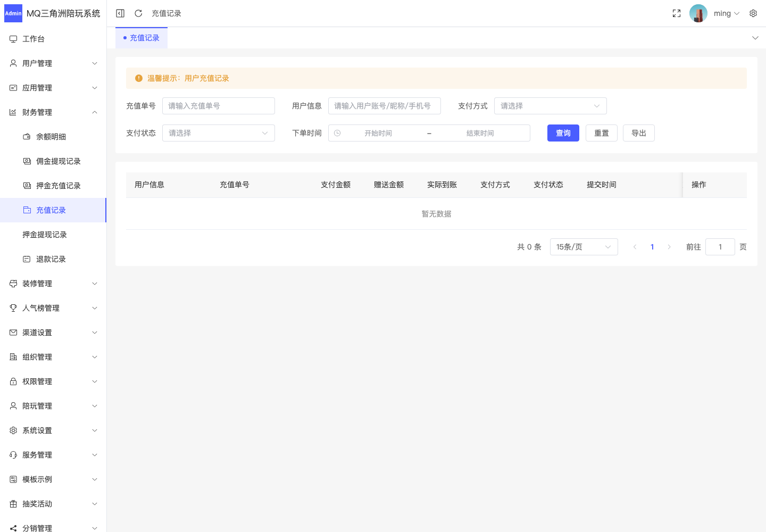Image resolution: width=766 pixels, height=532 pixels.
Task: Click the 财务管理 chart icon
Action: click(x=13, y=112)
